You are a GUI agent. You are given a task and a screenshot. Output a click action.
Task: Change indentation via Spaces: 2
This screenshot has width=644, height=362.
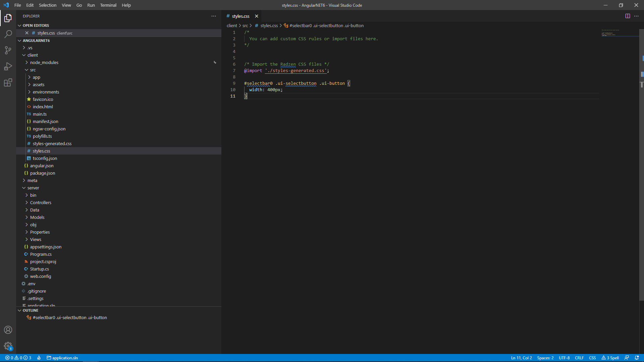pyautogui.click(x=545, y=358)
